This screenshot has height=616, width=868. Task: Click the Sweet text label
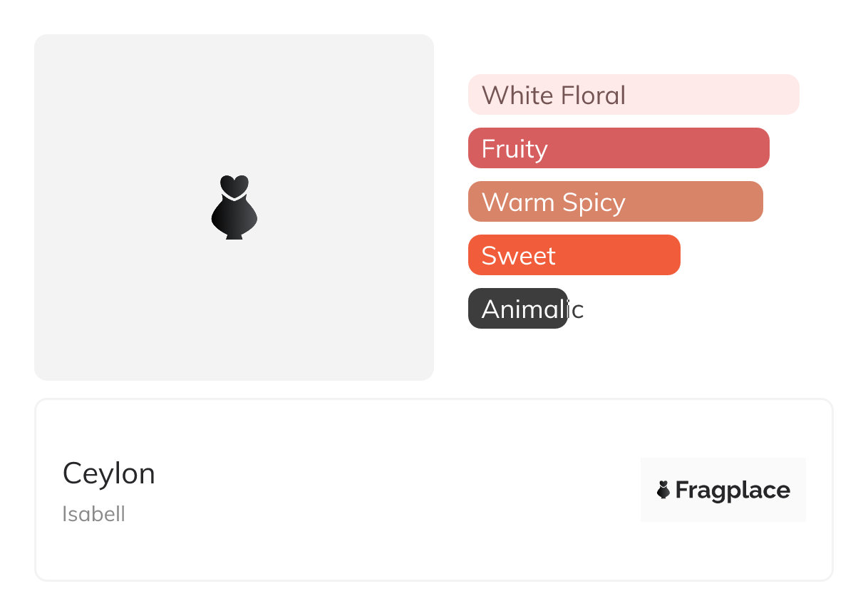[x=518, y=255]
